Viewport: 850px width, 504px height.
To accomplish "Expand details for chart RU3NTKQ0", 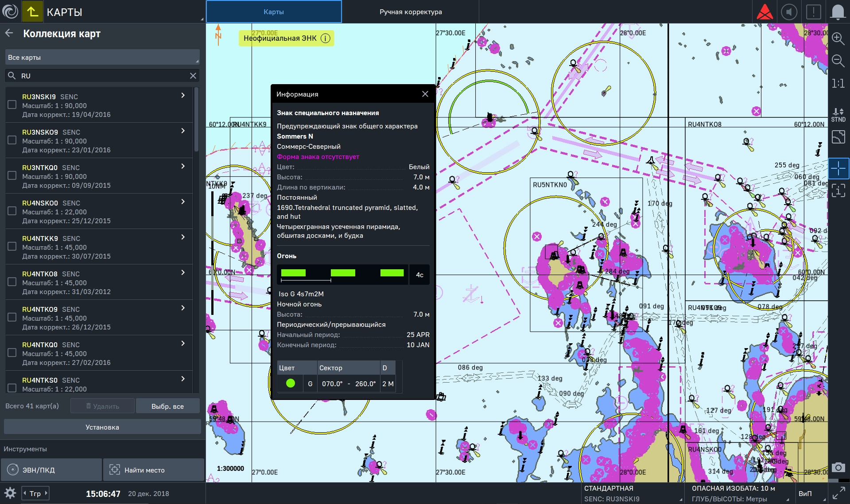I will point(183,166).
